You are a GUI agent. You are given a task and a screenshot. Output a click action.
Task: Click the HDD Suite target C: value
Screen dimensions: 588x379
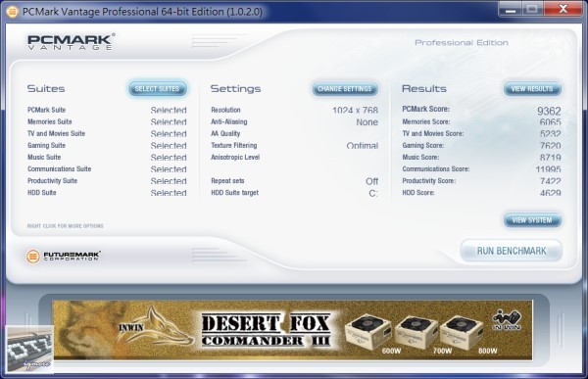coord(373,194)
